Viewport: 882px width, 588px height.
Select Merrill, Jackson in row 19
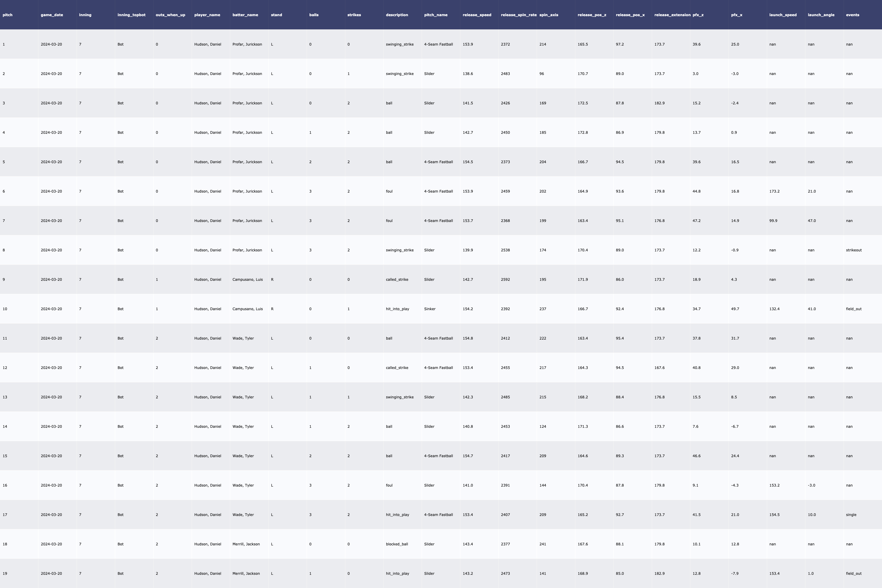tap(246, 574)
